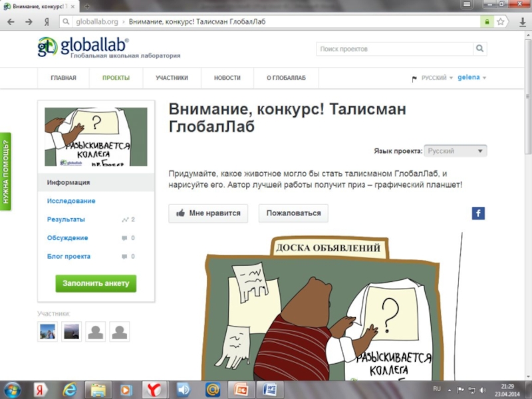Viewport: 532px width, 399px height.
Task: Open the Результаты link
Action: (x=66, y=219)
